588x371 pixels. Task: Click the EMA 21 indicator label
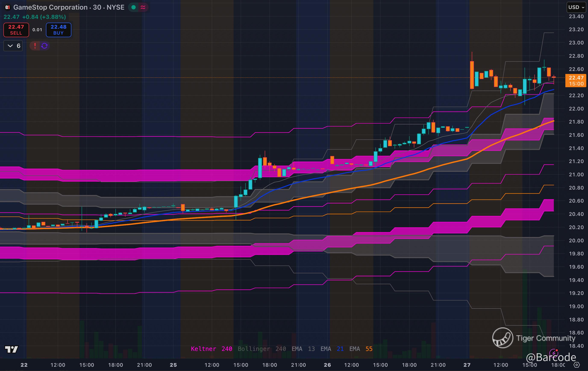(332, 349)
